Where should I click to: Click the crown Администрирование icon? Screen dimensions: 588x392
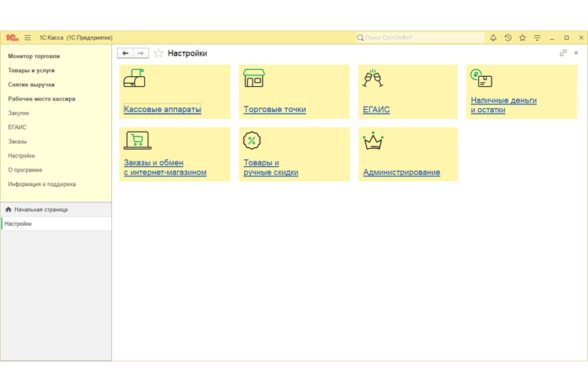pos(372,141)
